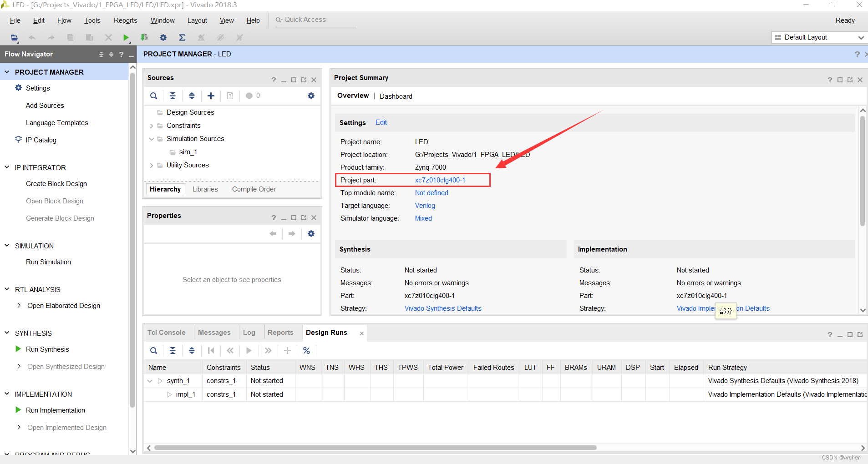Click reset to first step icon in Design Runs

pyautogui.click(x=211, y=351)
